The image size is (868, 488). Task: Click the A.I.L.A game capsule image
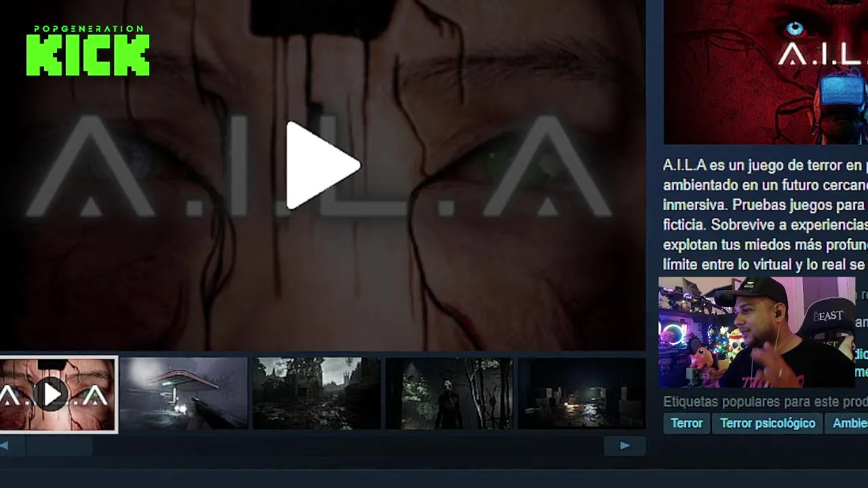[766, 72]
